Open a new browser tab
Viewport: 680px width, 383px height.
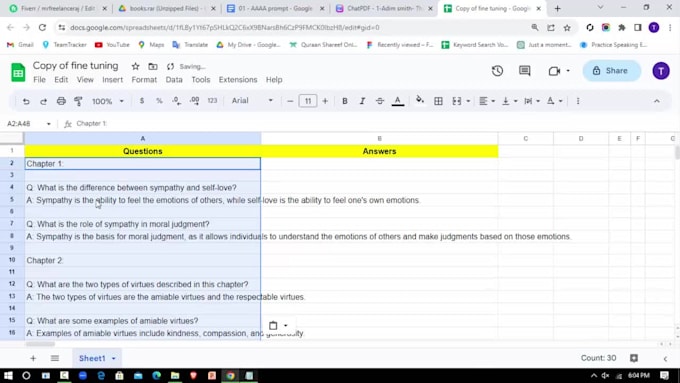[x=557, y=8]
